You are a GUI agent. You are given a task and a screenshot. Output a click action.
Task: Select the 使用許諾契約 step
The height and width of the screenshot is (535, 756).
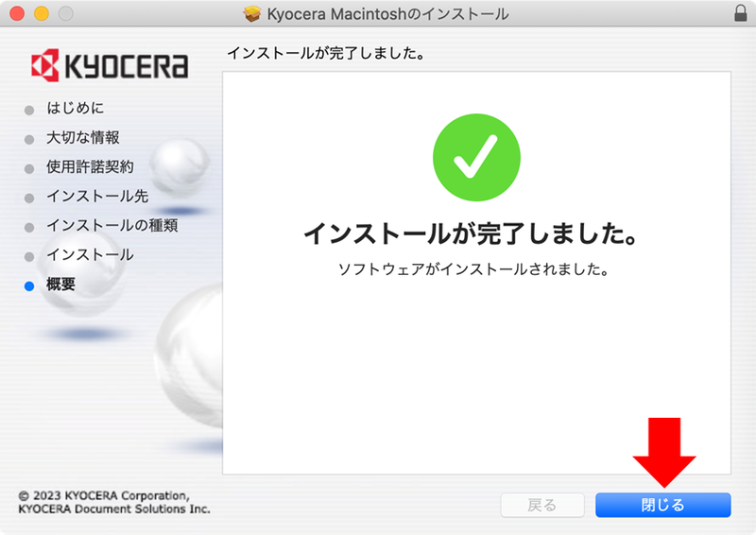click(x=90, y=167)
